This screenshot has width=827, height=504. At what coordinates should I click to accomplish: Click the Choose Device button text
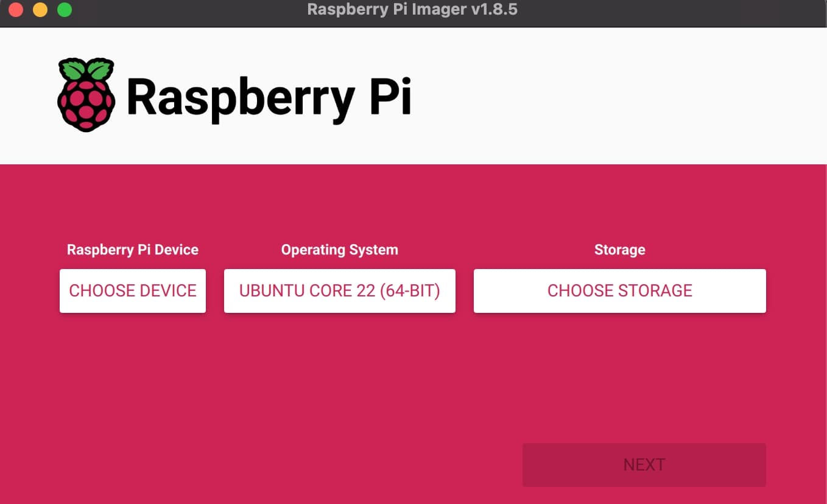pos(132,290)
